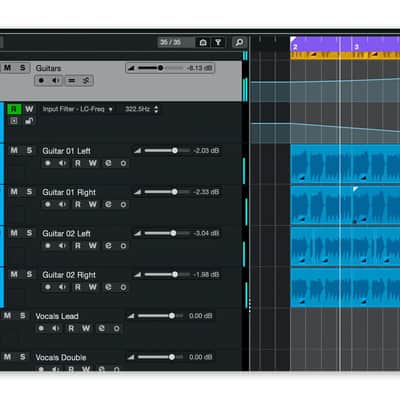Enable Read automation on Vocals Lead
Image resolution: width=400 pixels, height=400 pixels.
[71, 328]
